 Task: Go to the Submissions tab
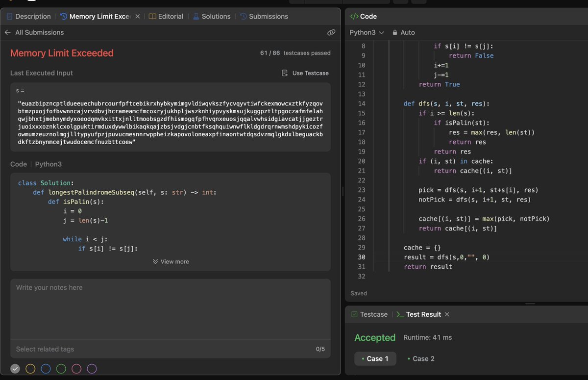[x=264, y=16]
